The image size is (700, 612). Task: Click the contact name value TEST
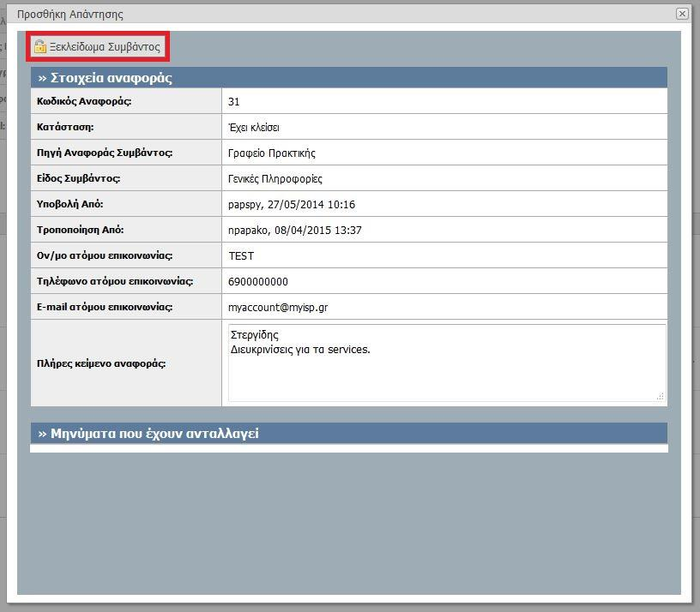pyautogui.click(x=241, y=256)
